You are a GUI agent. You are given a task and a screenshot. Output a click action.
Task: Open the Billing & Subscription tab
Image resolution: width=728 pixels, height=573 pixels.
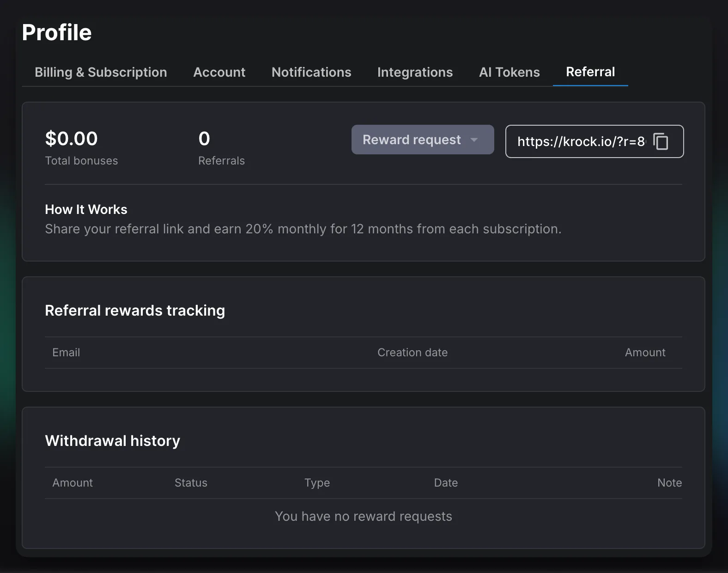(101, 72)
